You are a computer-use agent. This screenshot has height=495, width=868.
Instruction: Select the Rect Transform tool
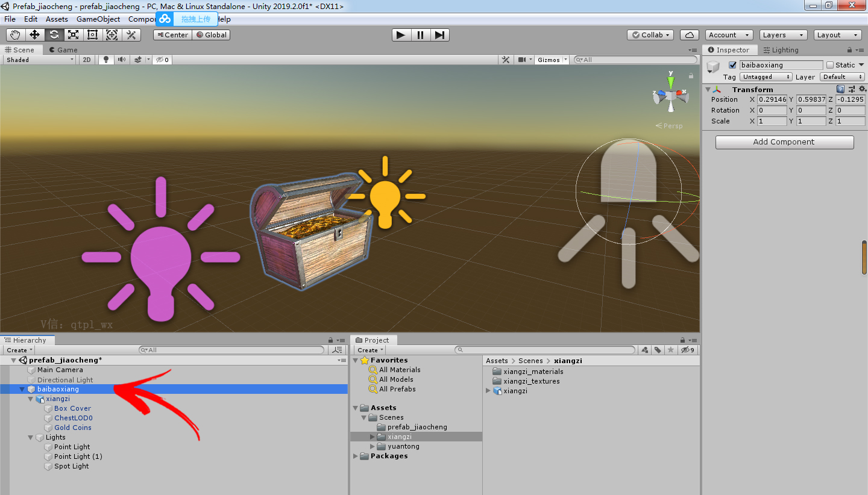tap(93, 35)
